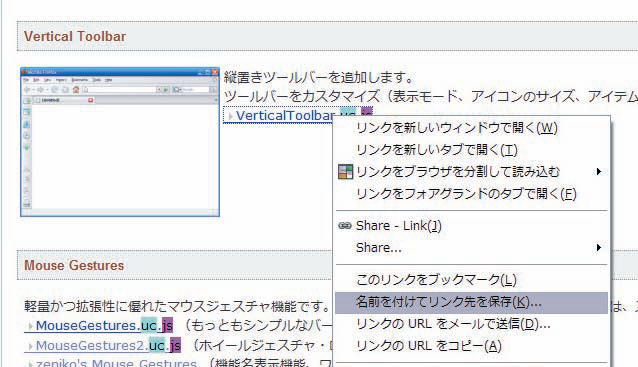Choose リンクの URL をメールで送信(D)...
Viewport: 638px width, 367px height.
tap(471, 324)
